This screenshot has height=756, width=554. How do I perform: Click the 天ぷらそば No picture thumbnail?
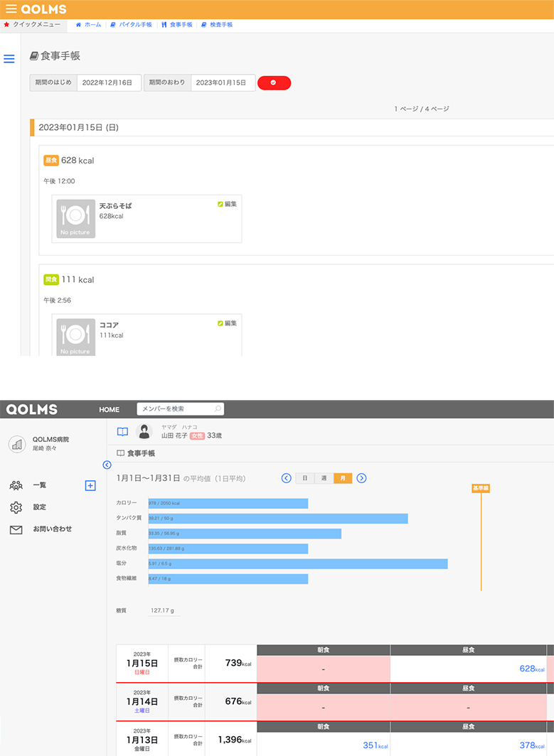(75, 218)
